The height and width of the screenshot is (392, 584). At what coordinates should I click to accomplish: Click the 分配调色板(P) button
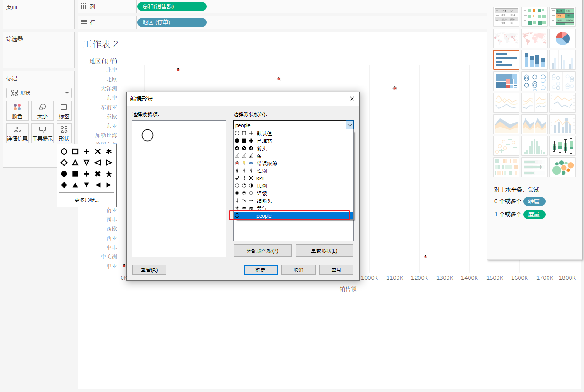[x=263, y=250]
